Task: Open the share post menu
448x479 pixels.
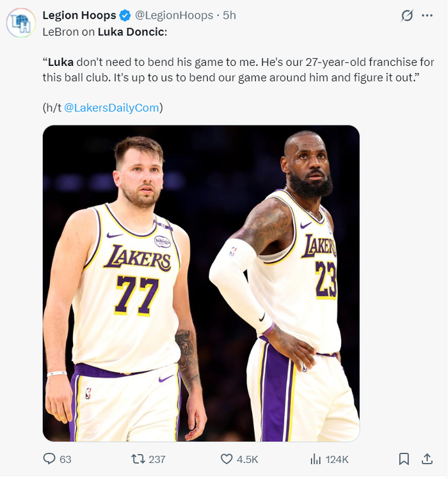Action: pos(427,459)
